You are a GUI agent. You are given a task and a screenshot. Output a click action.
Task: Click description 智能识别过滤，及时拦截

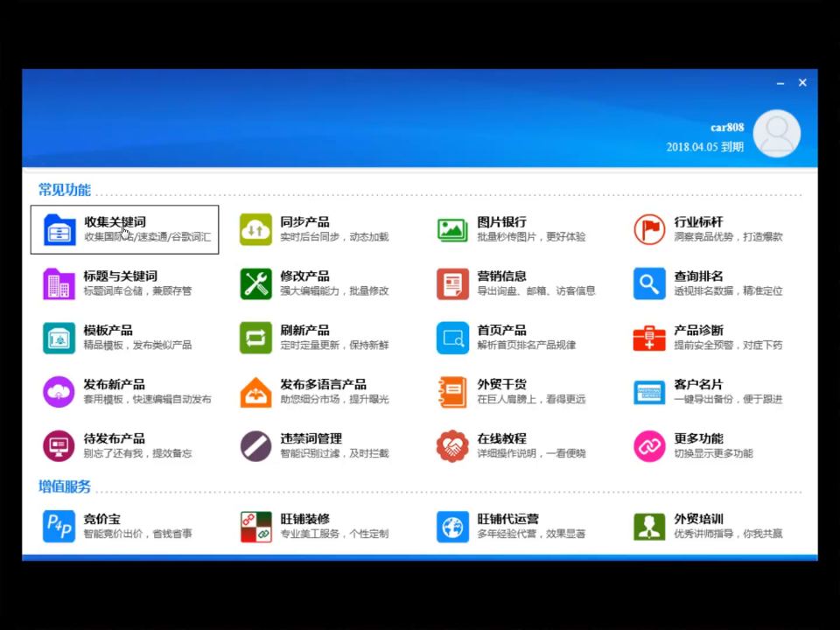point(334,453)
